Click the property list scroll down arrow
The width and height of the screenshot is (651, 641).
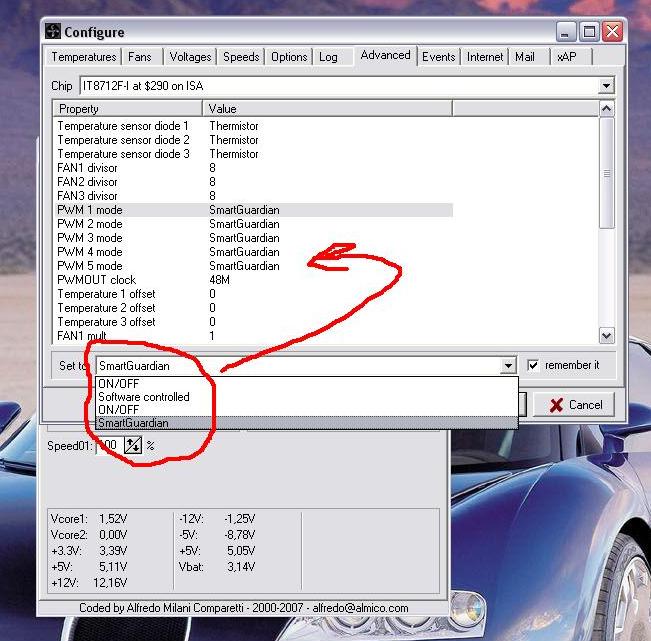point(606,335)
